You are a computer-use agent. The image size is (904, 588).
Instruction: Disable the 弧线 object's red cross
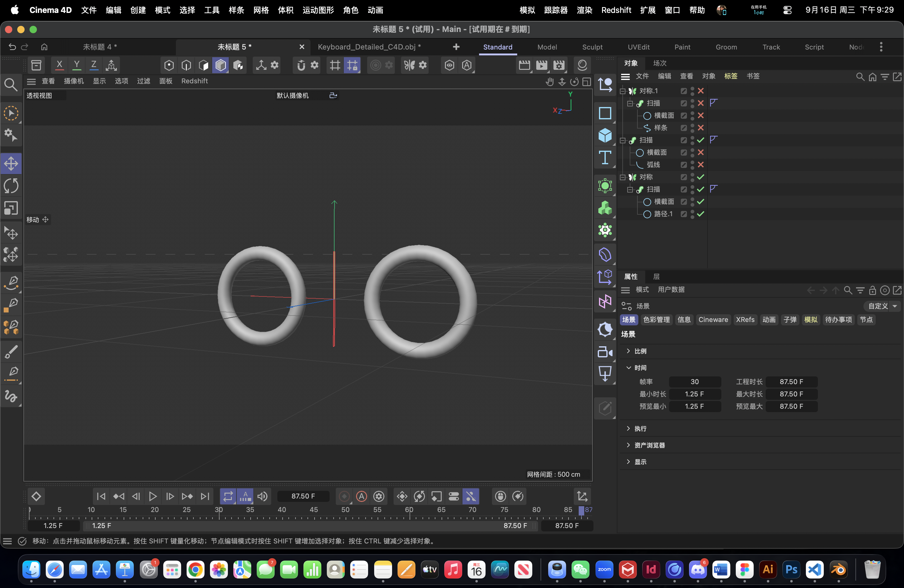701,165
